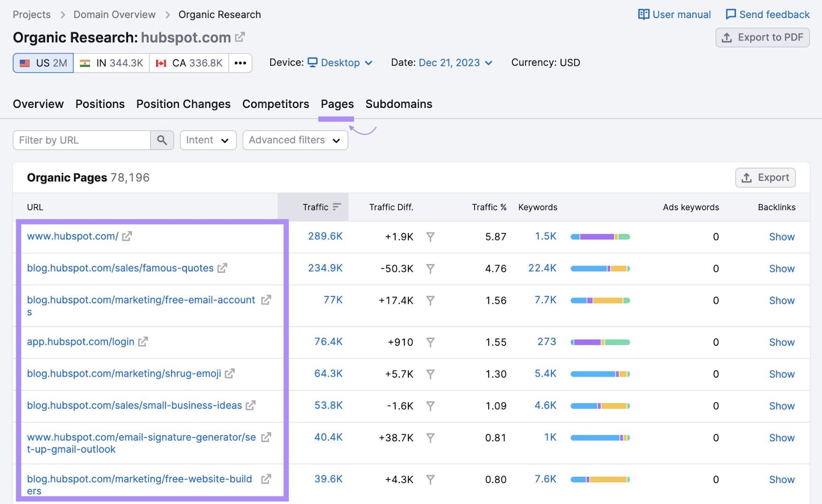Click the external link icon next to hubspot.com title
This screenshot has height=504, width=822.
click(240, 36)
